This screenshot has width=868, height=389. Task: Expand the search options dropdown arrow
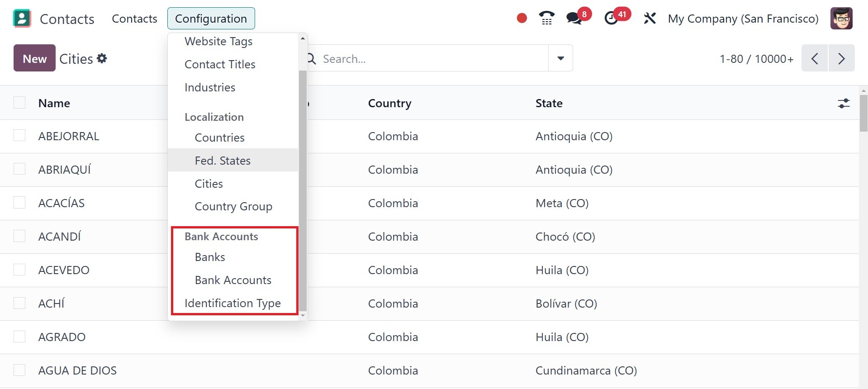[x=560, y=58]
